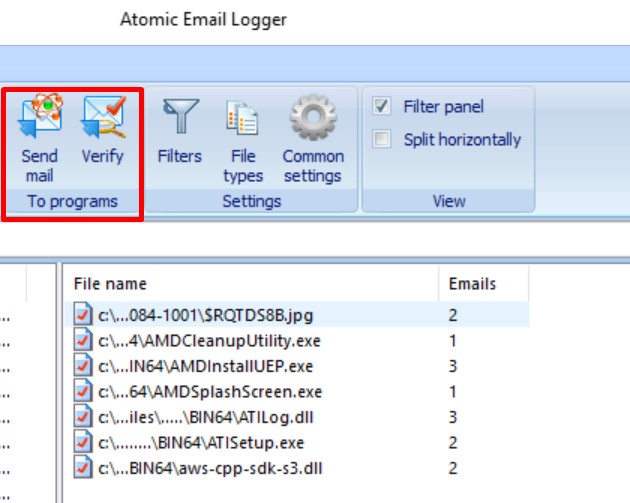Image resolution: width=630 pixels, height=503 pixels.
Task: Toggle check icon for AMDCleanupUtility.exe
Action: (83, 340)
